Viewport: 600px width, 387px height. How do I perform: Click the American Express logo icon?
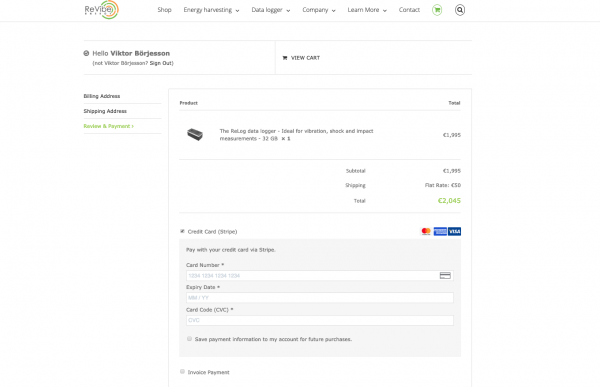point(440,231)
